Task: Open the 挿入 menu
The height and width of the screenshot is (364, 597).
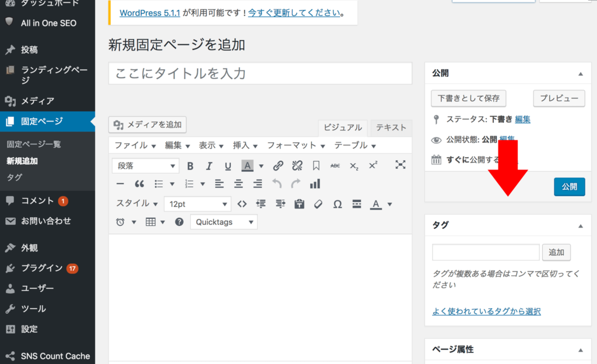Action: [x=245, y=145]
